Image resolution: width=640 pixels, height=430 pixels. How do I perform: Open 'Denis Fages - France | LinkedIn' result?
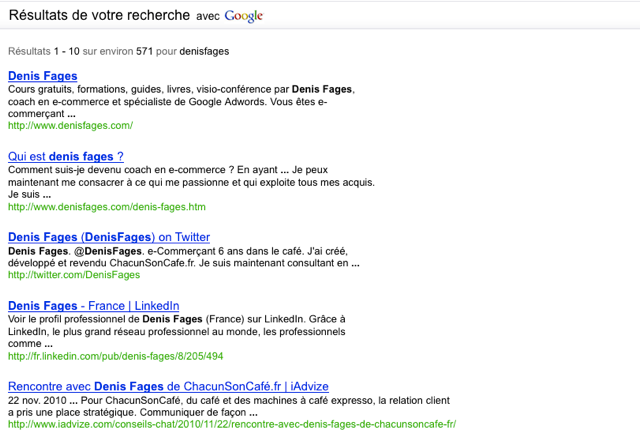(x=93, y=306)
